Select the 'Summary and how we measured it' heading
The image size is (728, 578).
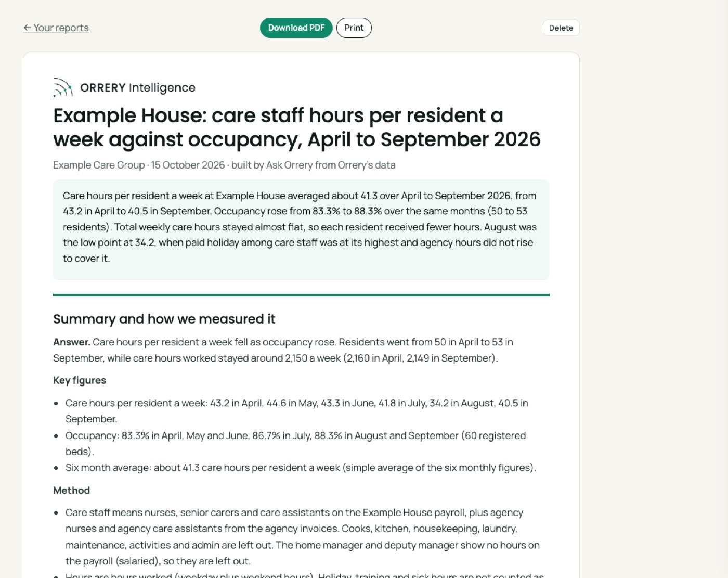coord(164,319)
